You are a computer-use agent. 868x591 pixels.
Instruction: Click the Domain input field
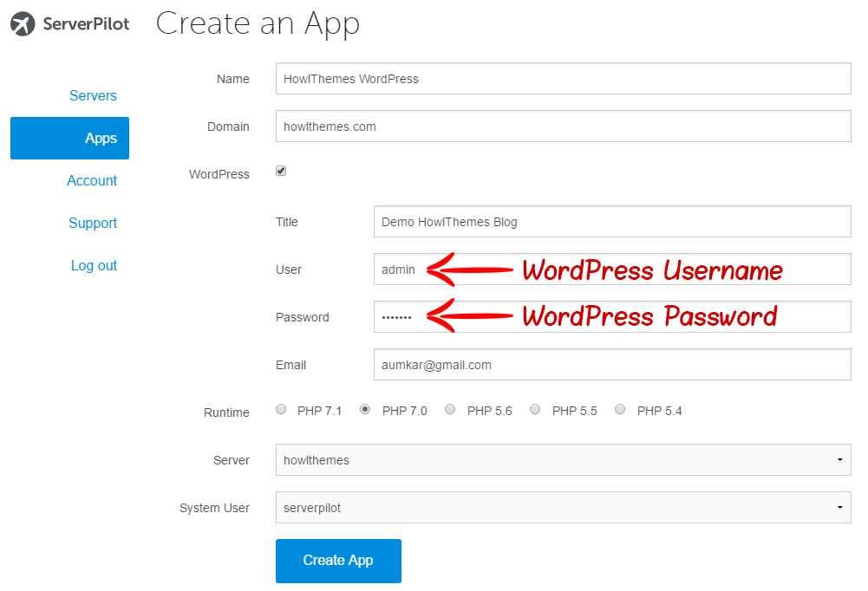point(563,127)
